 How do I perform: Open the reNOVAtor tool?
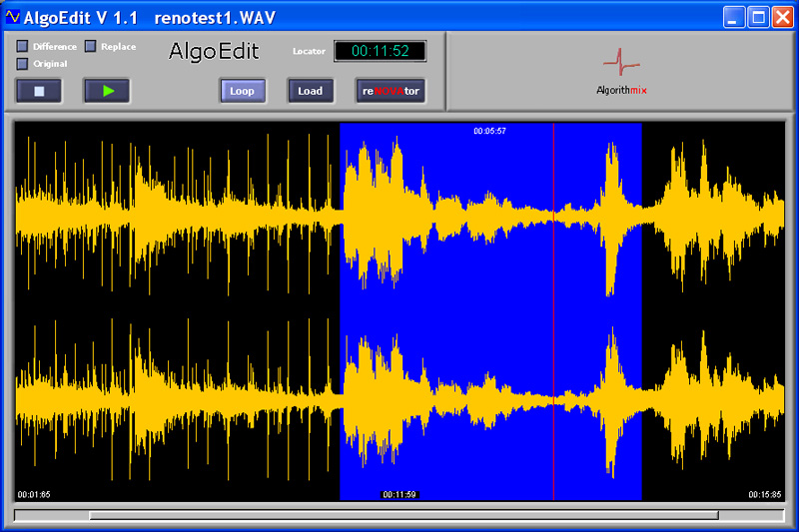point(391,91)
